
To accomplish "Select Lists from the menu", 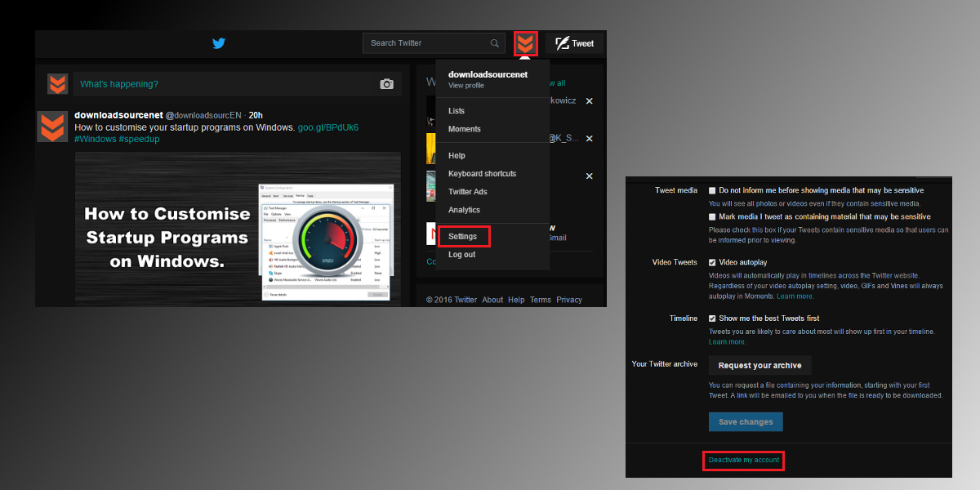I will pos(457,111).
